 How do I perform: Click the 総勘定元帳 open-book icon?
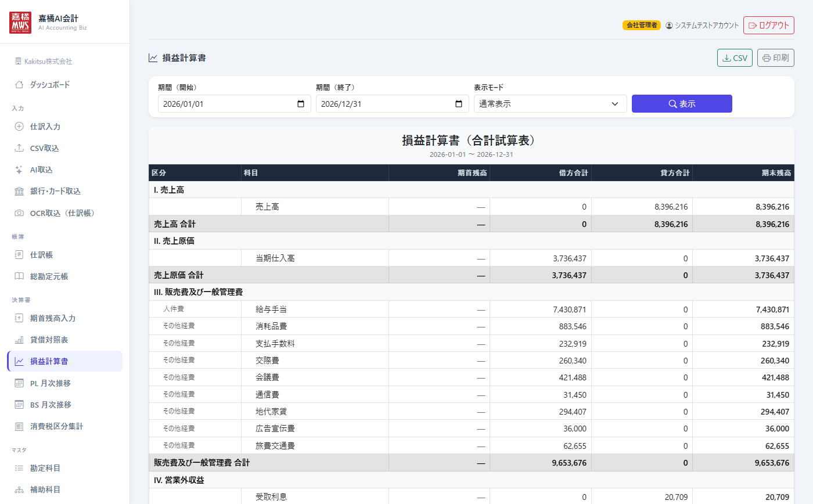pyautogui.click(x=19, y=276)
